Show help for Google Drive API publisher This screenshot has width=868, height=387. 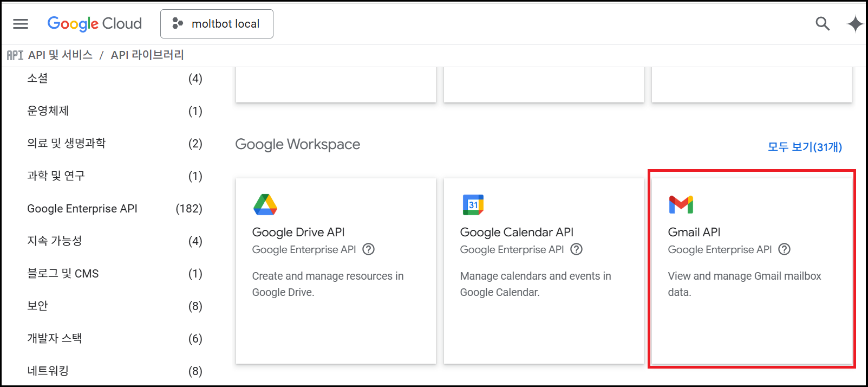(369, 249)
